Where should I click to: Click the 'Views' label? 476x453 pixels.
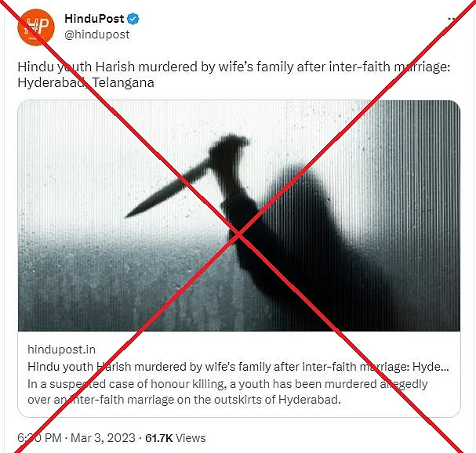pos(191,438)
